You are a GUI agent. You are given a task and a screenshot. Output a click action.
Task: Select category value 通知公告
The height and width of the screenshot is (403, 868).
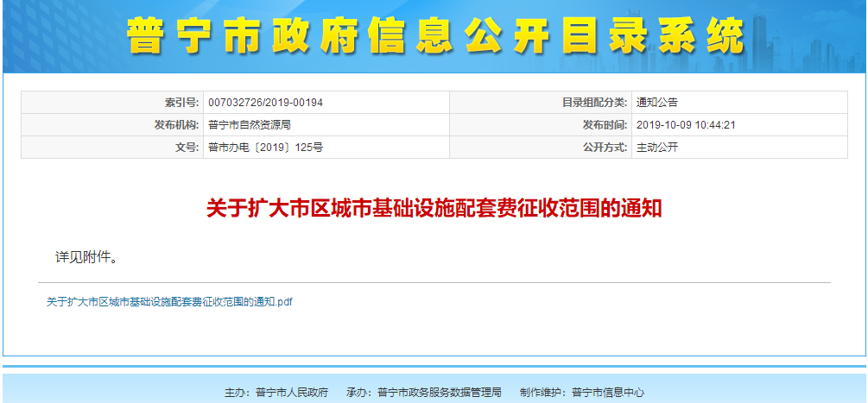click(657, 103)
